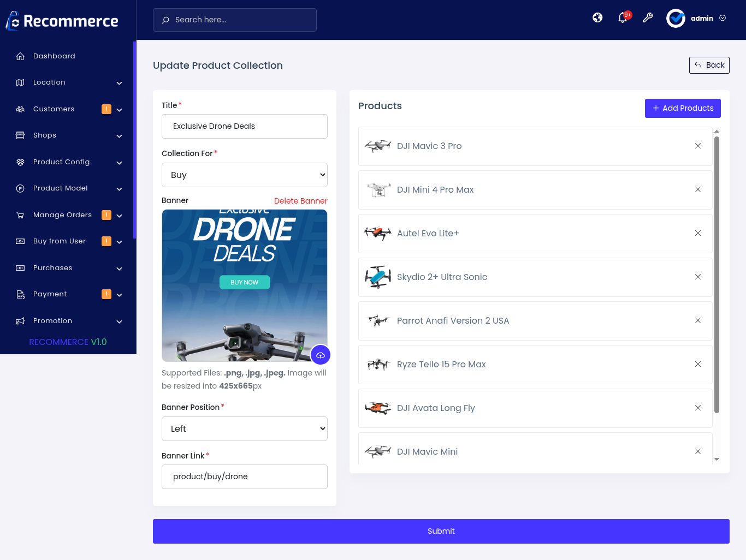
Task: Click the Delete Banner link
Action: (300, 201)
